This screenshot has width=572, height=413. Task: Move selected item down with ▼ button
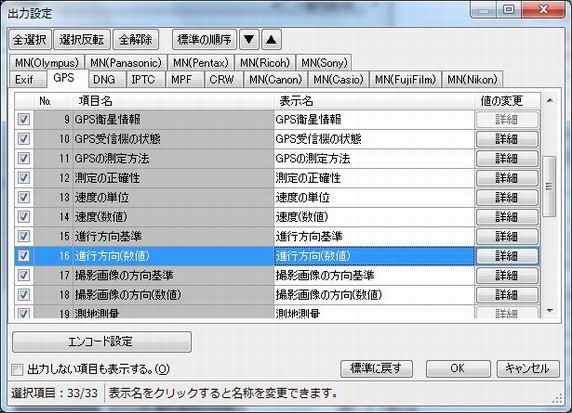point(249,39)
